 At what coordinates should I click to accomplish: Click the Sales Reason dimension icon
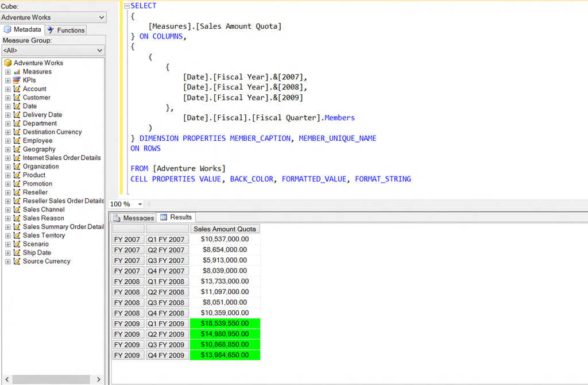point(17,218)
